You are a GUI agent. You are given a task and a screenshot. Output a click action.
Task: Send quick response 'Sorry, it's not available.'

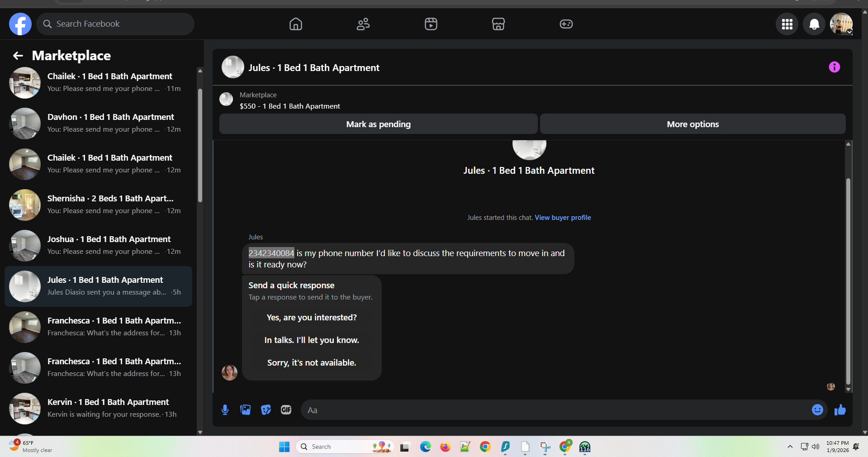[312, 363]
